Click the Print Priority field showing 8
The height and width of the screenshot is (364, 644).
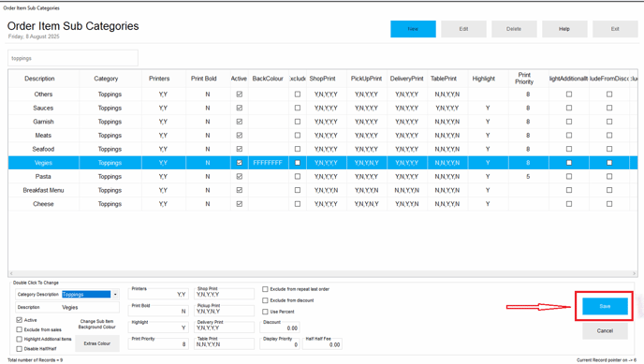tap(158, 344)
